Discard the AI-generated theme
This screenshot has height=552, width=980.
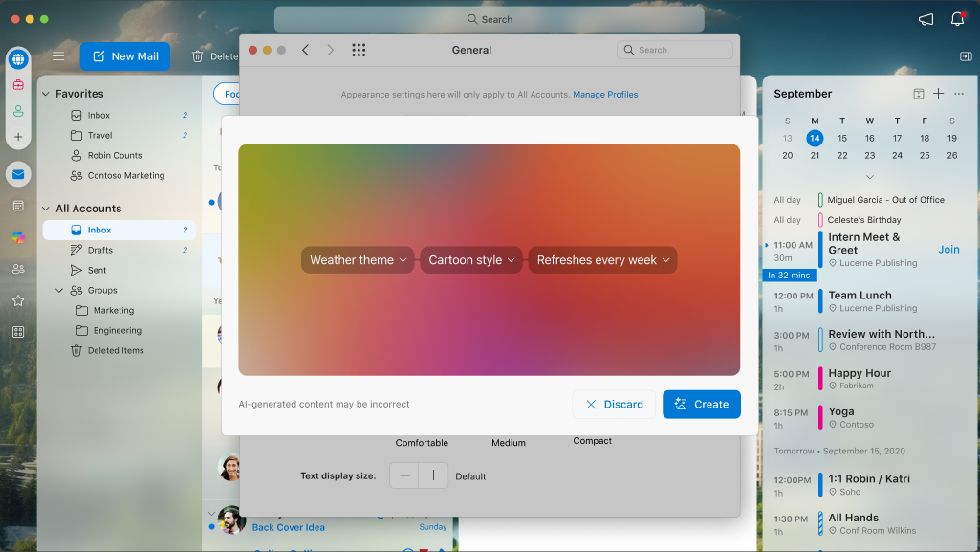(x=613, y=404)
